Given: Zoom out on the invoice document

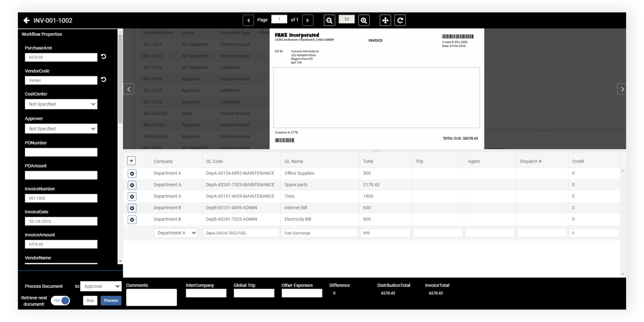Looking at the screenshot, I should pos(329,20).
